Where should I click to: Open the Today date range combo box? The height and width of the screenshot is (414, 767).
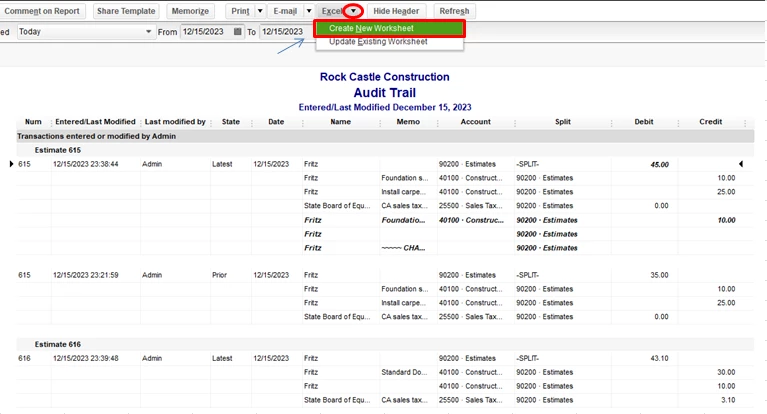(x=85, y=32)
